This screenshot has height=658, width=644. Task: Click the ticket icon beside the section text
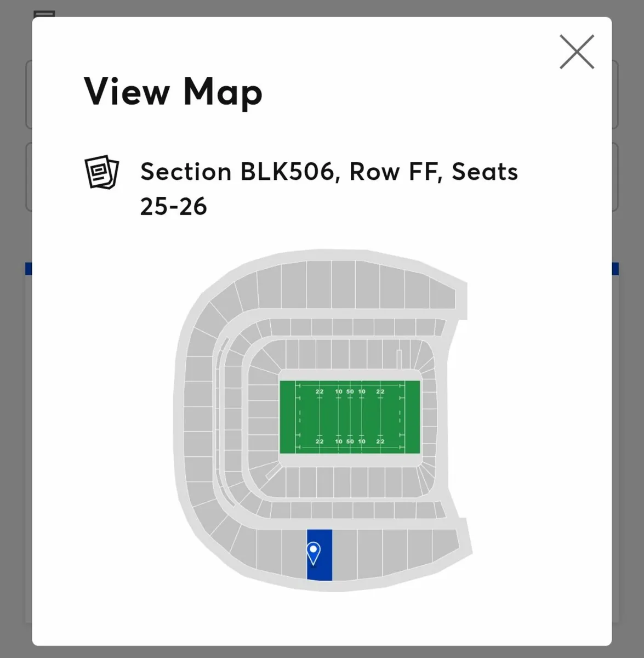(101, 172)
